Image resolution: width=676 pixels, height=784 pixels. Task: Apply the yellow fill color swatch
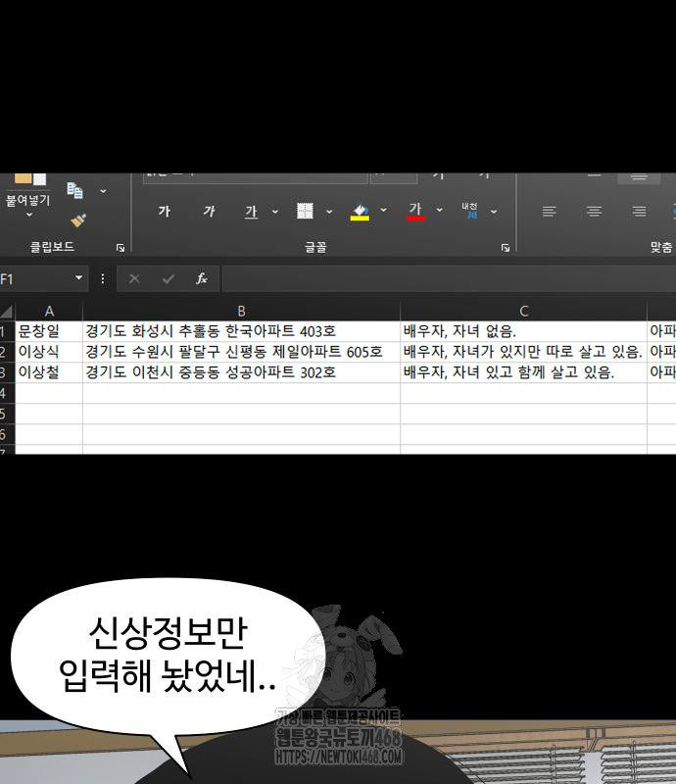(360, 213)
